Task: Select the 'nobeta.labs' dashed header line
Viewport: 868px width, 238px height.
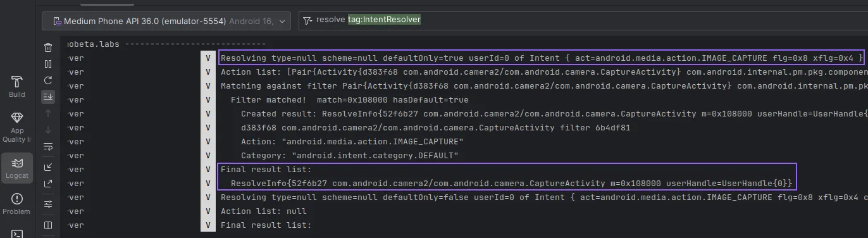Action: click(x=166, y=44)
